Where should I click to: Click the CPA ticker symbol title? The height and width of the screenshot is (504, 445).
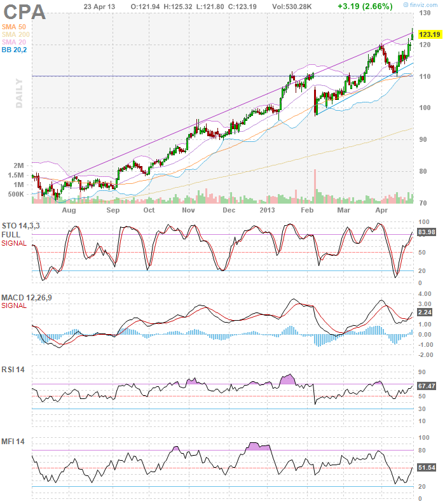pyautogui.click(x=24, y=12)
